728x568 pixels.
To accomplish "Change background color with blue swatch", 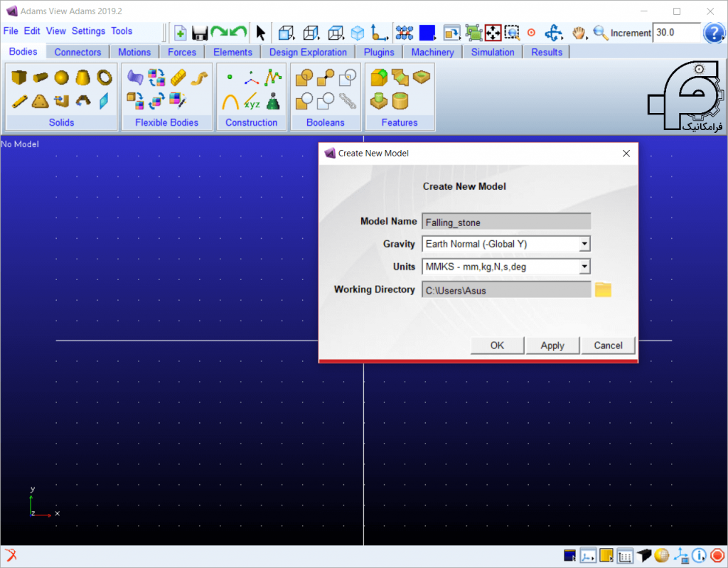I will 427,33.
